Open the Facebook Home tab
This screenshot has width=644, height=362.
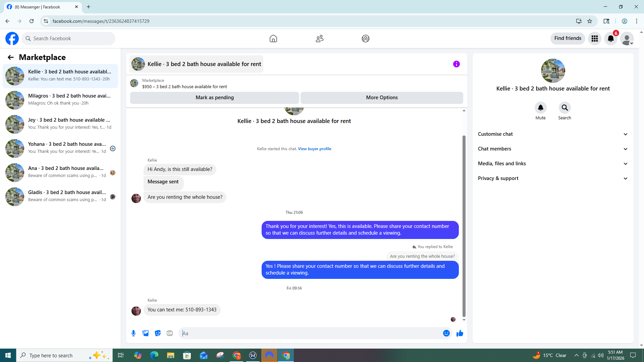pos(273,39)
